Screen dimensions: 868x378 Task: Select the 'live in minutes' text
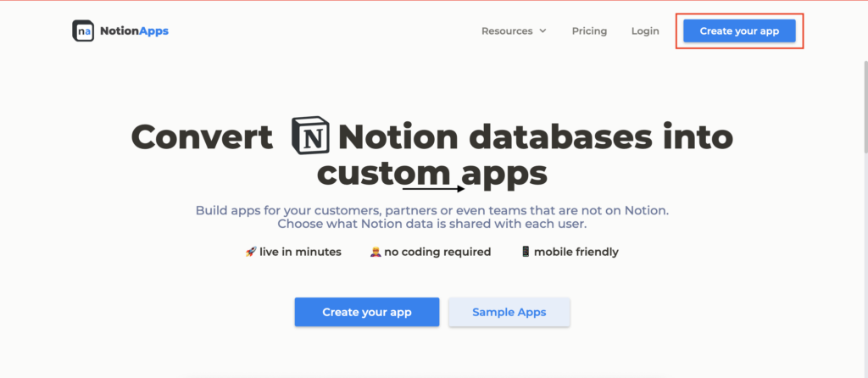[301, 252]
